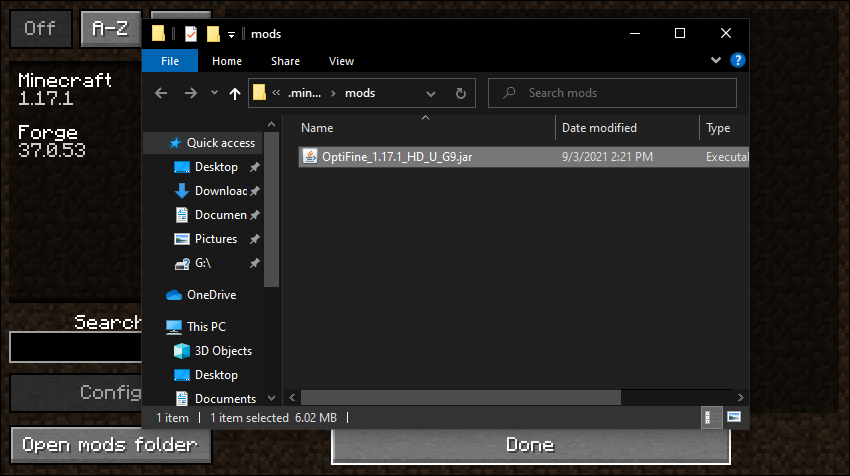This screenshot has height=476, width=850.
Task: Click the mods breadcrumb in address bar
Action: point(360,93)
